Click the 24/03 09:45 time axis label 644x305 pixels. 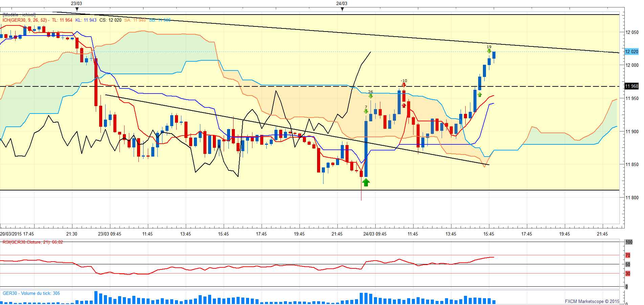pos(375,234)
